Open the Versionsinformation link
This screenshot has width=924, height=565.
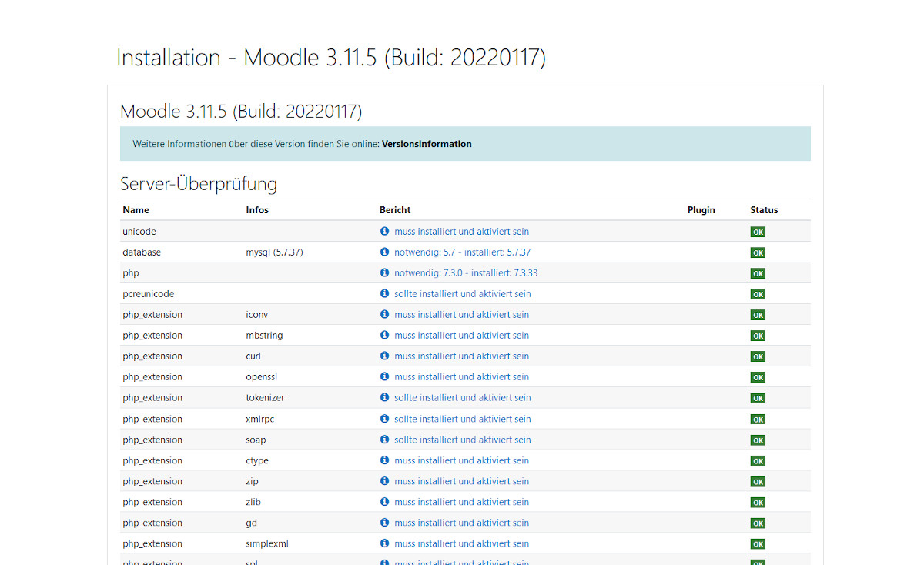[427, 144]
